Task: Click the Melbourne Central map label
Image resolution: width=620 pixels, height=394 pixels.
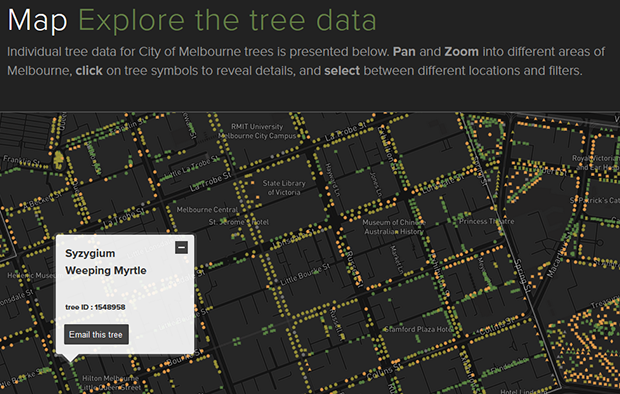Action: click(x=207, y=210)
